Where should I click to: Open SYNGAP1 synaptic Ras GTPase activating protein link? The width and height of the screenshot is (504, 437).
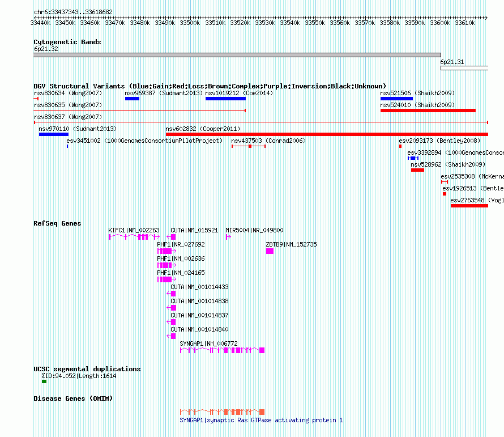point(261,420)
